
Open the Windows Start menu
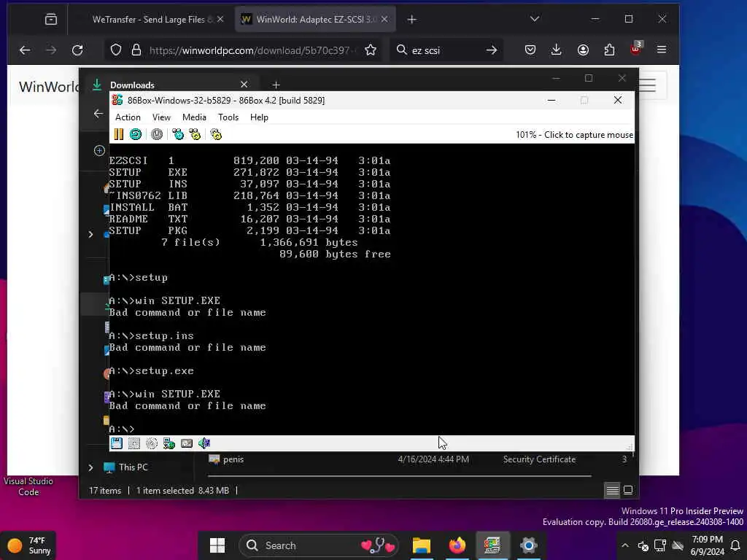(x=217, y=545)
